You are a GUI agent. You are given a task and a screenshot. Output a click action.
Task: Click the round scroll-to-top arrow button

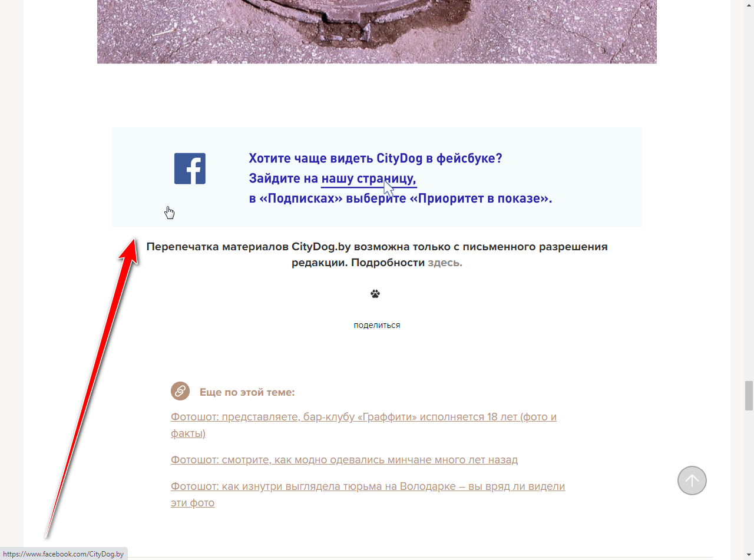click(x=692, y=481)
